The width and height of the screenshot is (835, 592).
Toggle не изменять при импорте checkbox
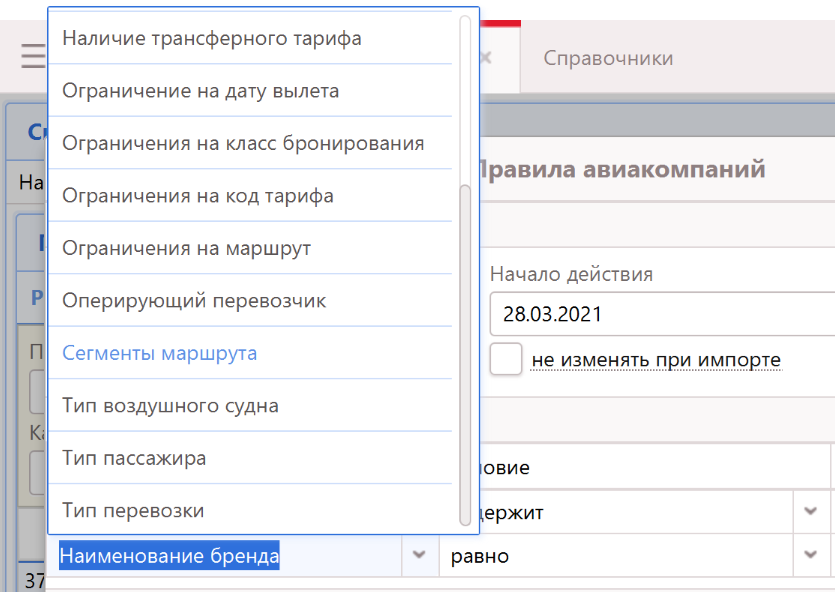(x=506, y=360)
